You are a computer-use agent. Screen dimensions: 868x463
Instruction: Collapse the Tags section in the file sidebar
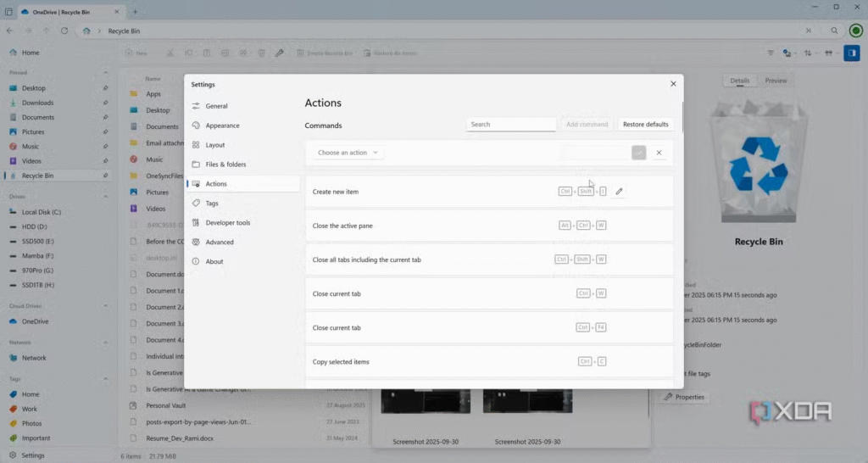click(105, 379)
